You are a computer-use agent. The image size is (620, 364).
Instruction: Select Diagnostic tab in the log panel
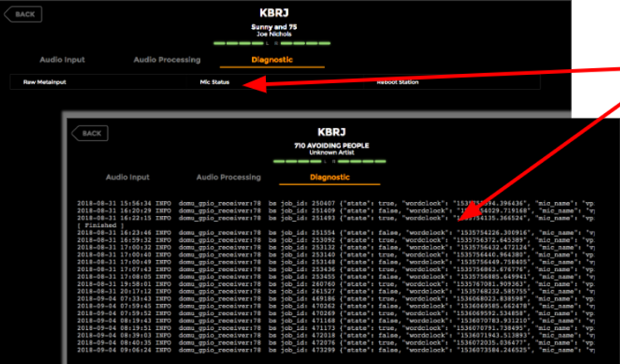coord(329,177)
